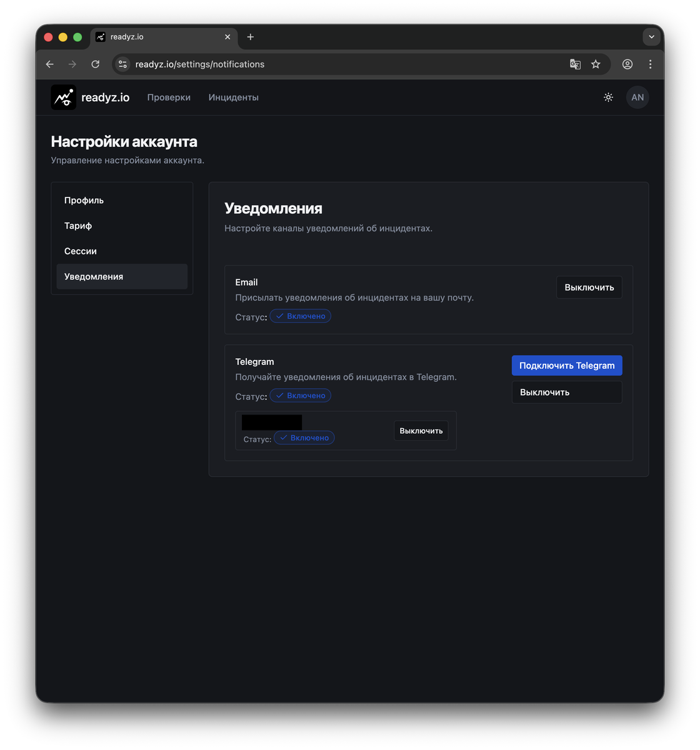Screen dimensions: 700x750
Task: Toggle the light theme sun icon
Action: (x=608, y=97)
